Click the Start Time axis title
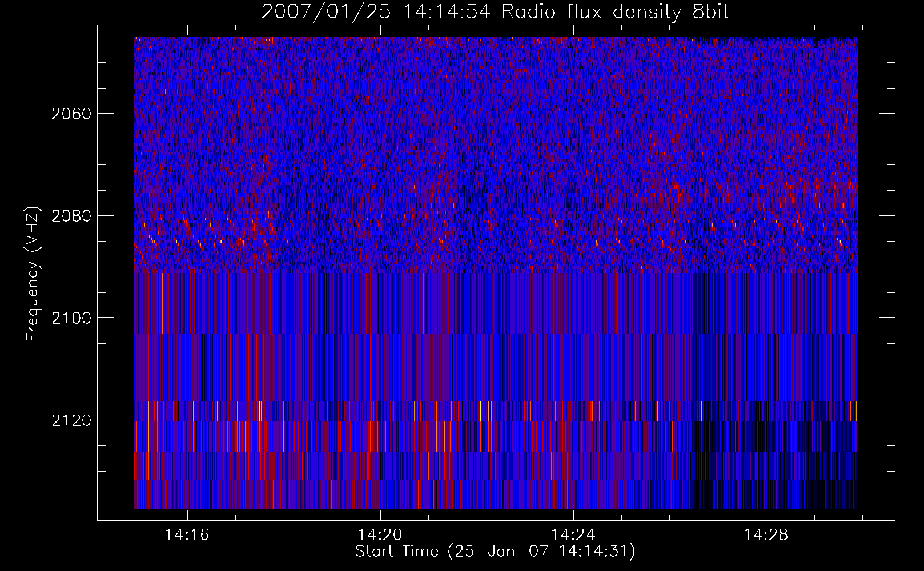 pos(495,552)
